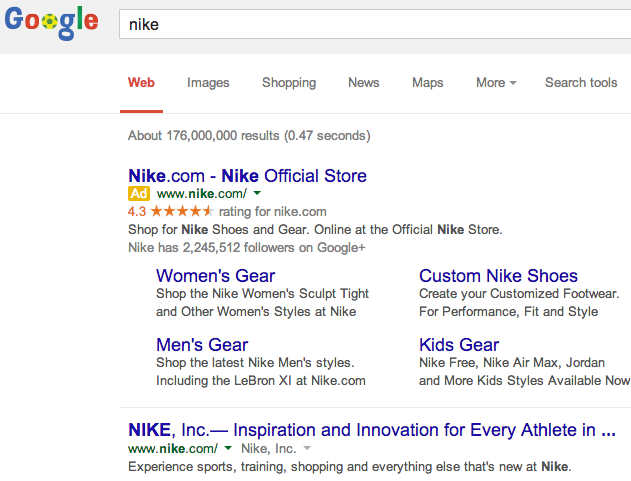Visit the Women's Gear sitelink
Viewport: 631px width, 481px height.
point(215,276)
